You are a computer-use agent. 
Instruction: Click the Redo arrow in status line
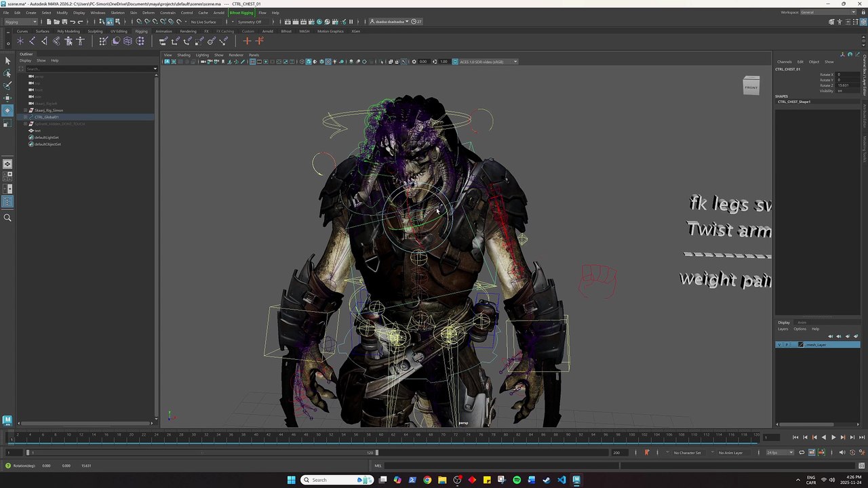click(x=79, y=22)
